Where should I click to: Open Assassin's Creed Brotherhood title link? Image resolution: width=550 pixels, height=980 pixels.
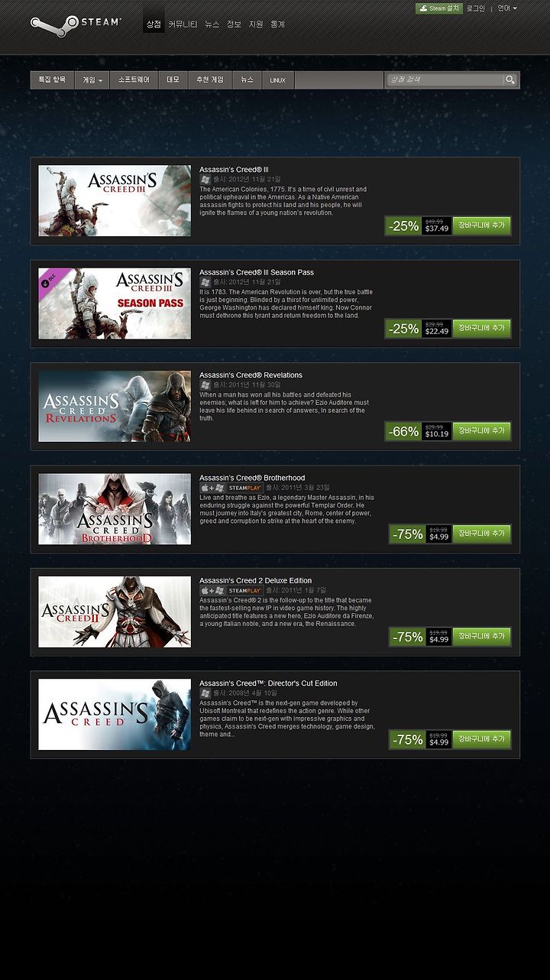click(252, 478)
